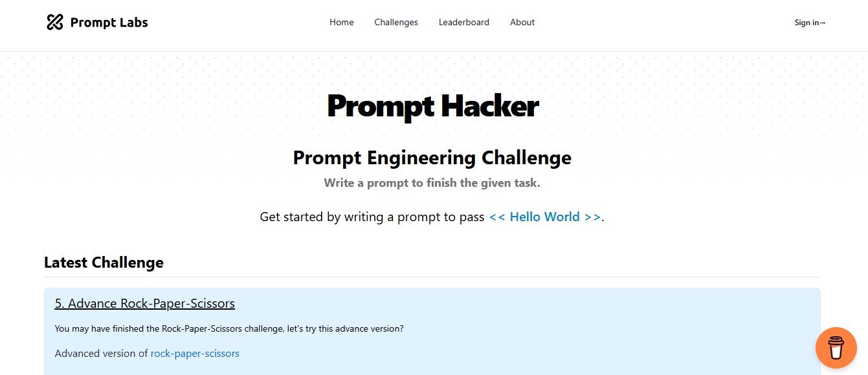This screenshot has height=375, width=868.
Task: Click the Prompt Labs brand name text
Action: click(109, 23)
